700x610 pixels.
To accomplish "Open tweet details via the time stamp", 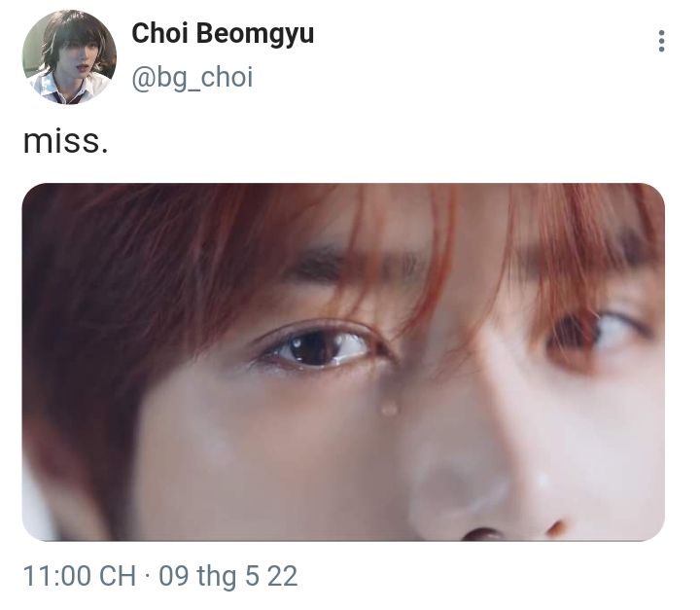I will pos(80,576).
